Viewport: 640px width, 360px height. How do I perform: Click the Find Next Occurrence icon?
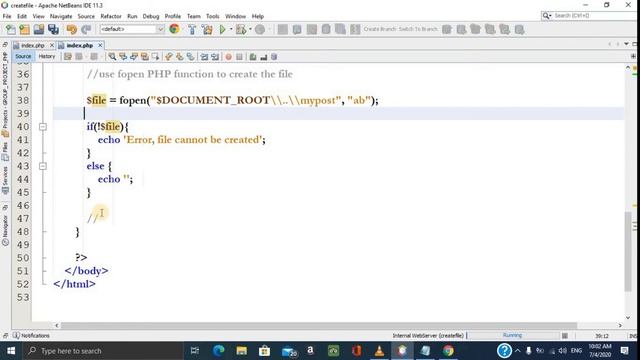point(134,57)
